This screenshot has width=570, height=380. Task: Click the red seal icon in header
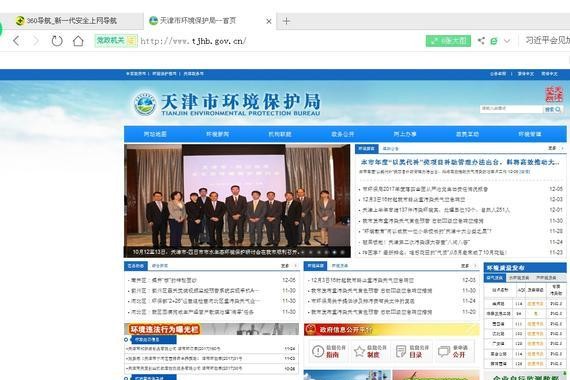pos(554,94)
